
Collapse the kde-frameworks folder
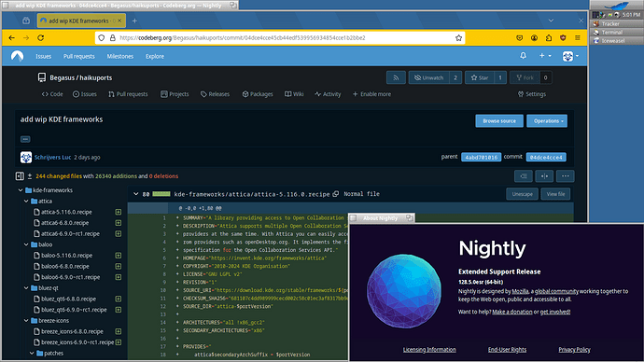[21, 190]
